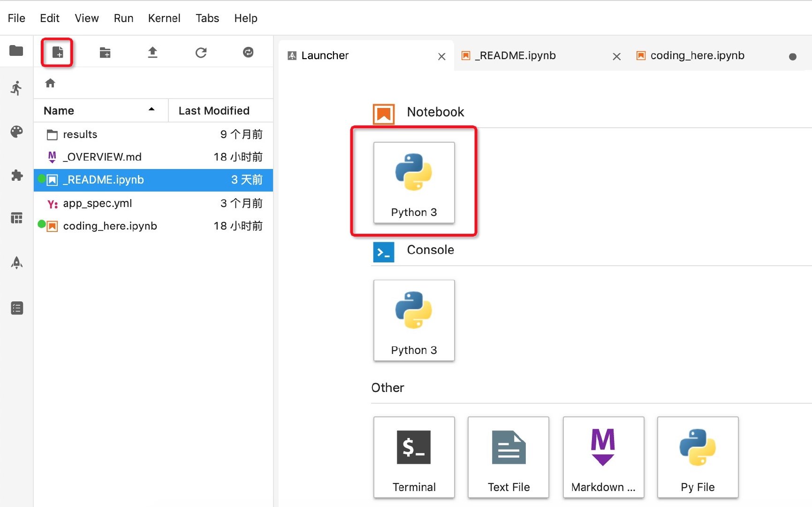Click the Console section blue prompt icon
Screen dimensions: 812x507
(384, 252)
